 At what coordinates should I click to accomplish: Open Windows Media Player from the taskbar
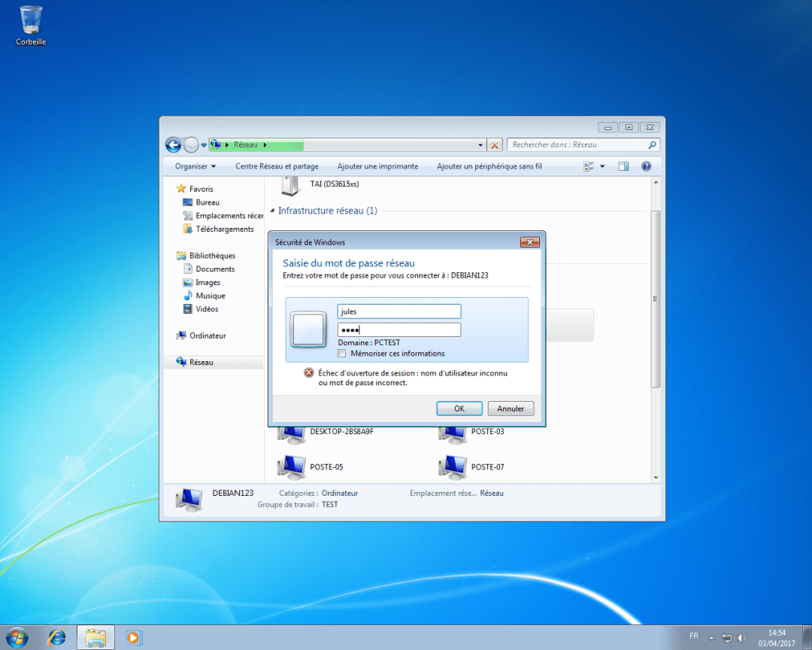tap(134, 637)
